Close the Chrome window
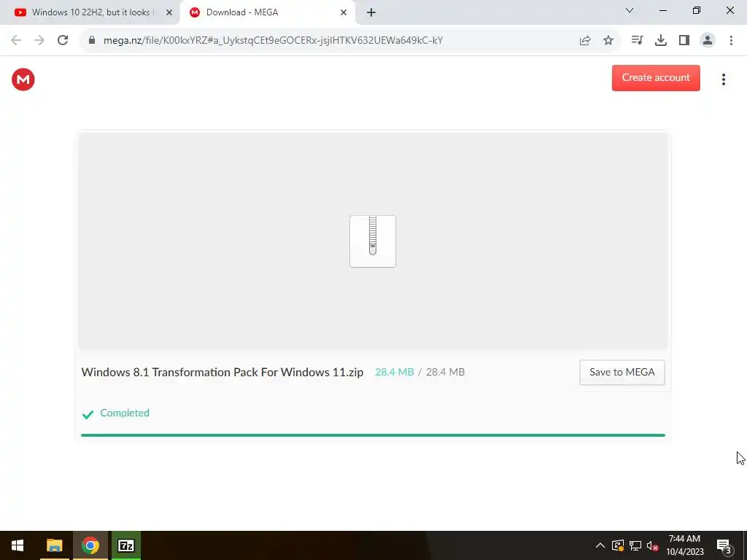This screenshot has width=747, height=560. 729,10
